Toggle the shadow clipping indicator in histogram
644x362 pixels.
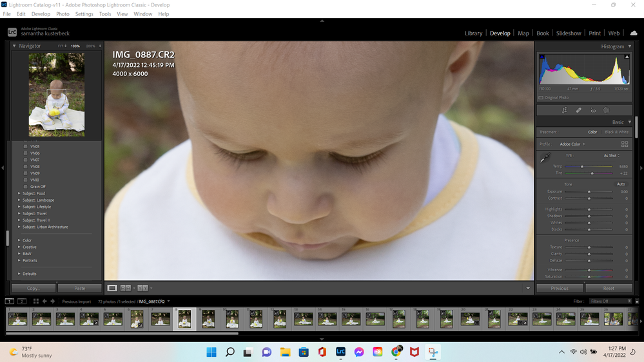542,57
